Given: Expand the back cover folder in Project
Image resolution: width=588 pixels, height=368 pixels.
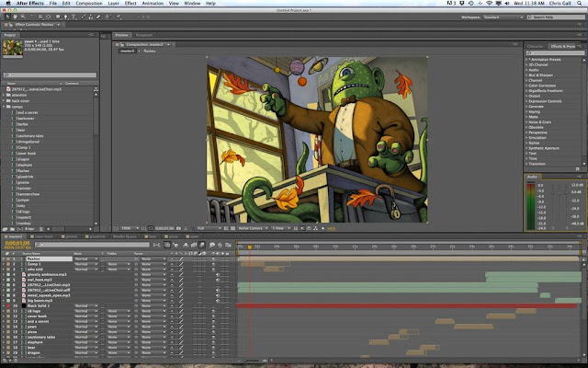Looking at the screenshot, I should click(4, 101).
